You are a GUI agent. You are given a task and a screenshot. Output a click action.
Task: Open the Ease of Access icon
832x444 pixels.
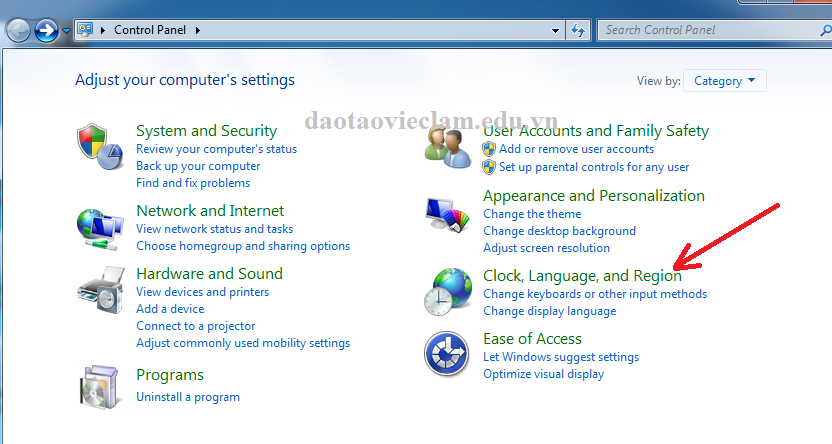[x=447, y=355]
